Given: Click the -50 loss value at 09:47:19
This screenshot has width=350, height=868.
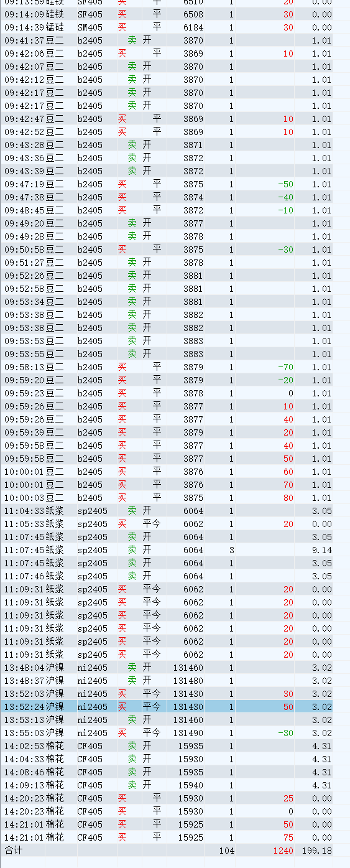Looking at the screenshot, I should click(x=285, y=184).
